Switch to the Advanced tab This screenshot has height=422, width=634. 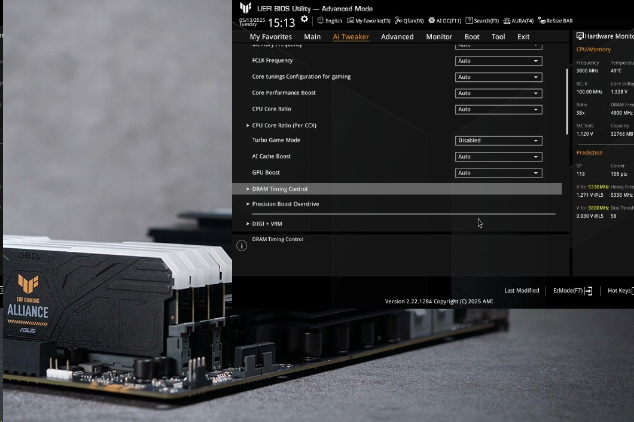click(x=397, y=37)
